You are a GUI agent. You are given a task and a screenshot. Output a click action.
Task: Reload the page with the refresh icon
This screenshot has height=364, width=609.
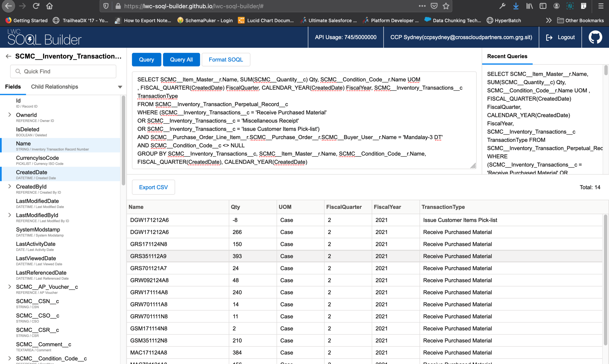[x=36, y=6]
